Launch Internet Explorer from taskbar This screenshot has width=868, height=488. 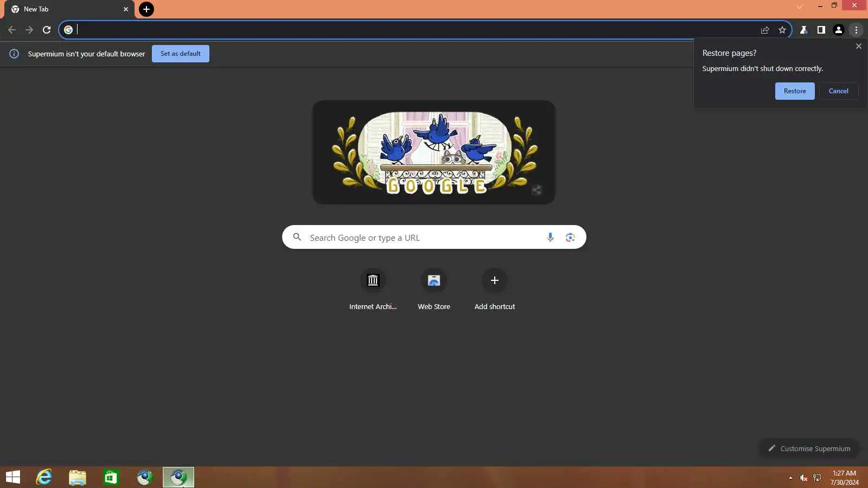click(44, 477)
